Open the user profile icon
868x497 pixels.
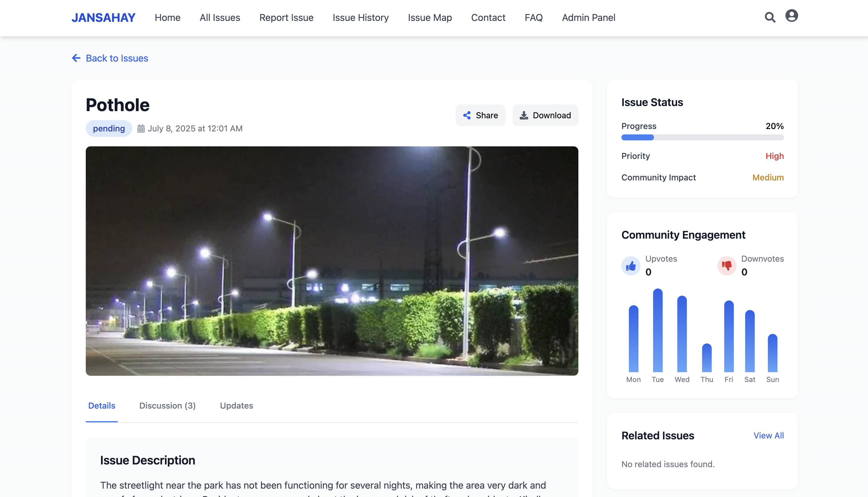tap(791, 16)
